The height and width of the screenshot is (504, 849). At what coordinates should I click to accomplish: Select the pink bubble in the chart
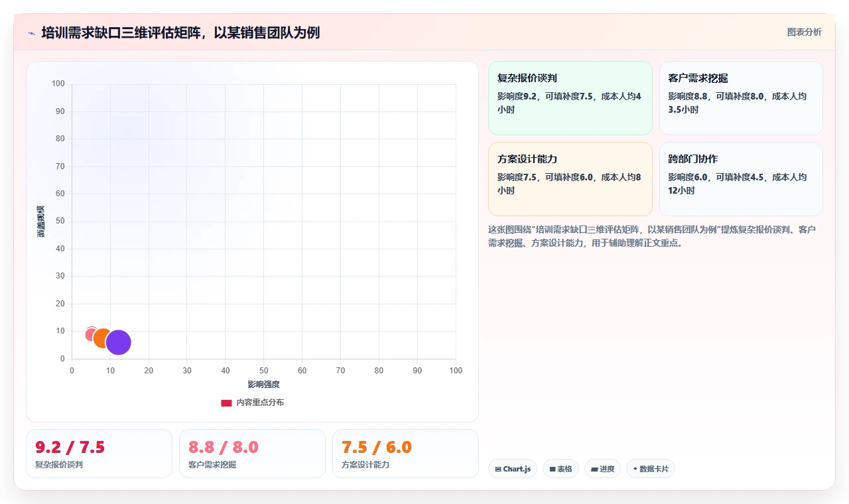click(92, 334)
